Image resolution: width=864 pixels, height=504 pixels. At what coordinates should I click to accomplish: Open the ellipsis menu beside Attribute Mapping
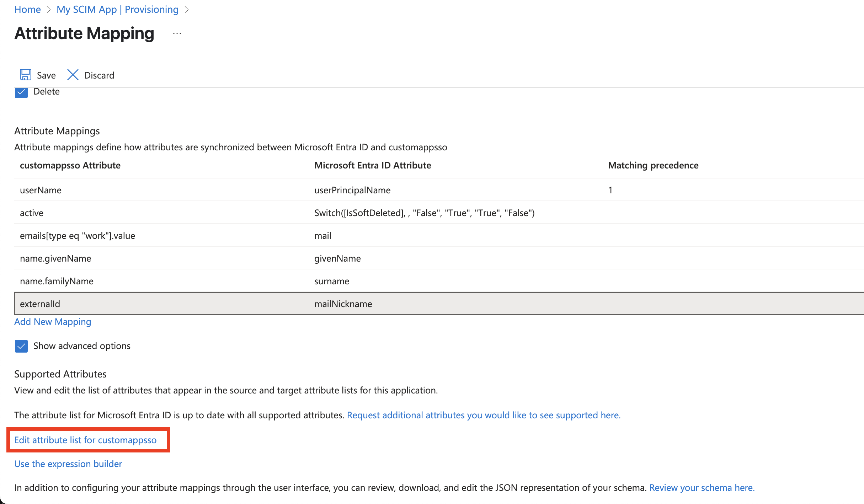[x=177, y=34]
